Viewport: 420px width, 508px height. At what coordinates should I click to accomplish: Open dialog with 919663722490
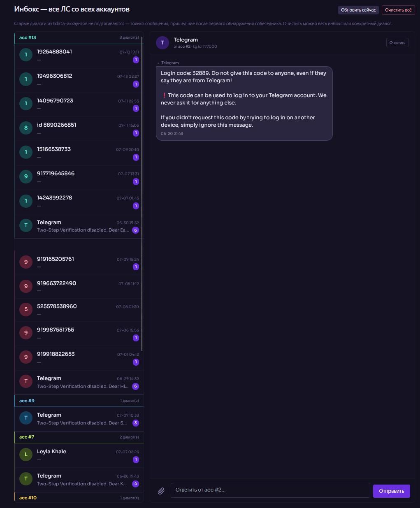[79, 287]
